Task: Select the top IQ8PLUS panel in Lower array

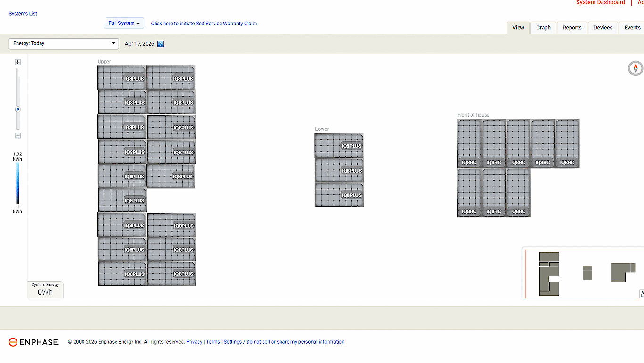Action: click(x=339, y=145)
